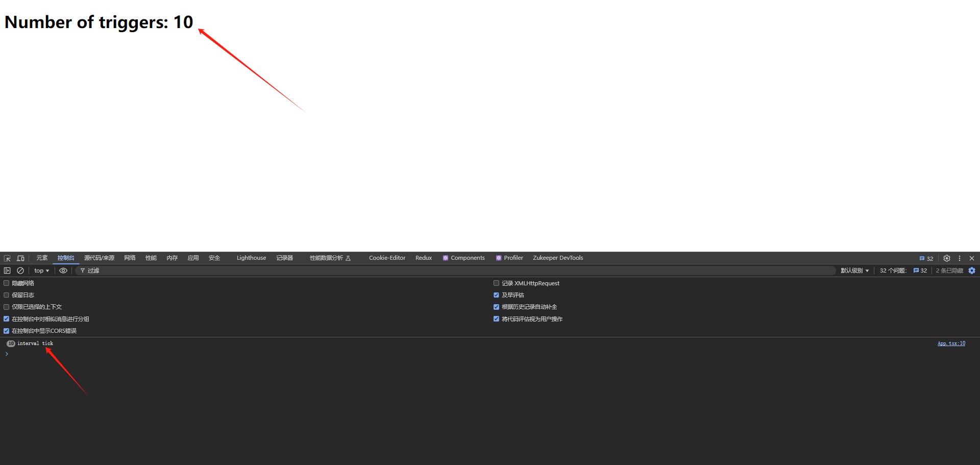The width and height of the screenshot is (980, 465).
Task: Open the Profiler React DevTools tab
Action: [509, 258]
